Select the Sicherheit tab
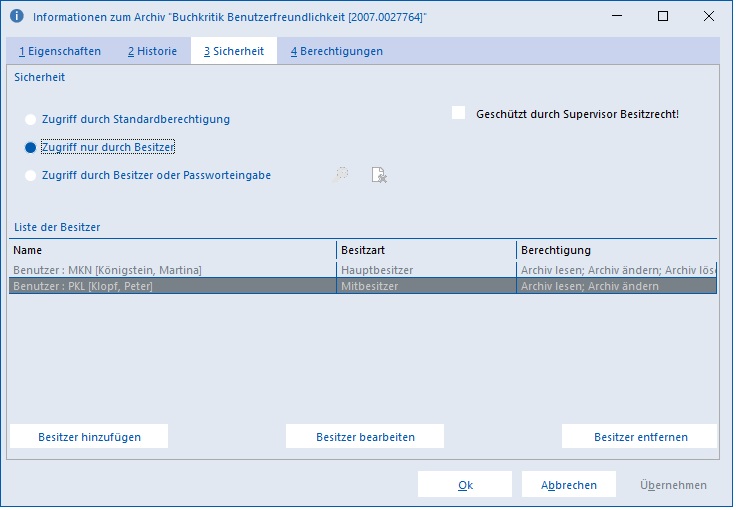The height and width of the screenshot is (510, 736). pos(234,51)
